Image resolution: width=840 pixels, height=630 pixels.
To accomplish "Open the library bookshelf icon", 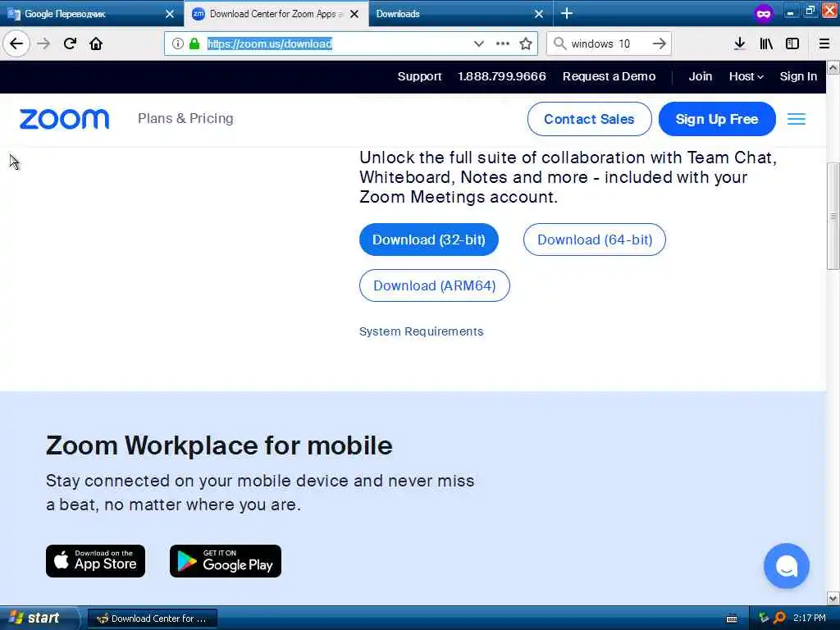I will pyautogui.click(x=766, y=43).
